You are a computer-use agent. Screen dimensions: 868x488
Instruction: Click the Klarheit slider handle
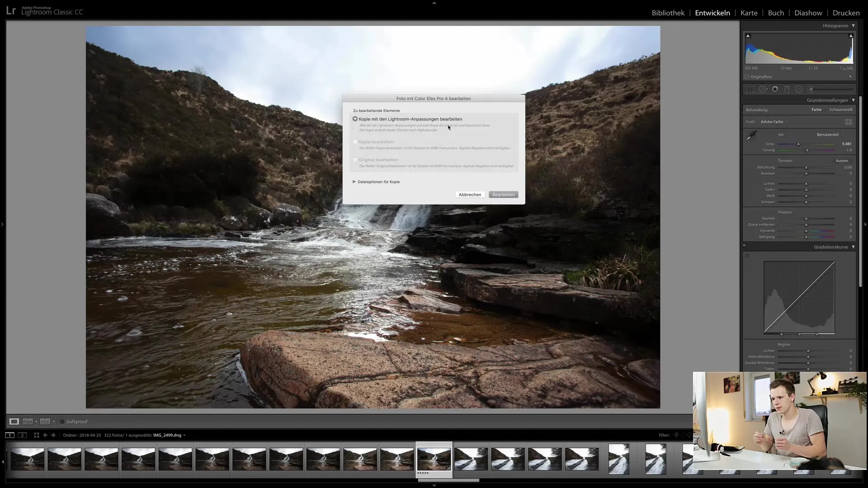[806, 219]
